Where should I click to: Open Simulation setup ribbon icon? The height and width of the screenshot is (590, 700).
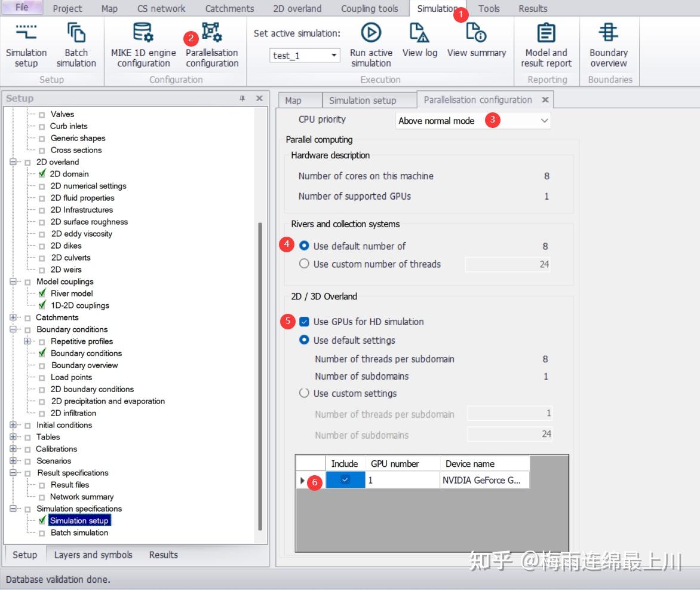26,45
